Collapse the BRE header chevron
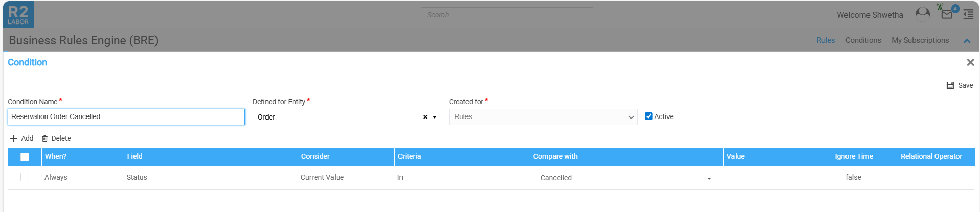The image size is (980, 212). click(x=967, y=41)
